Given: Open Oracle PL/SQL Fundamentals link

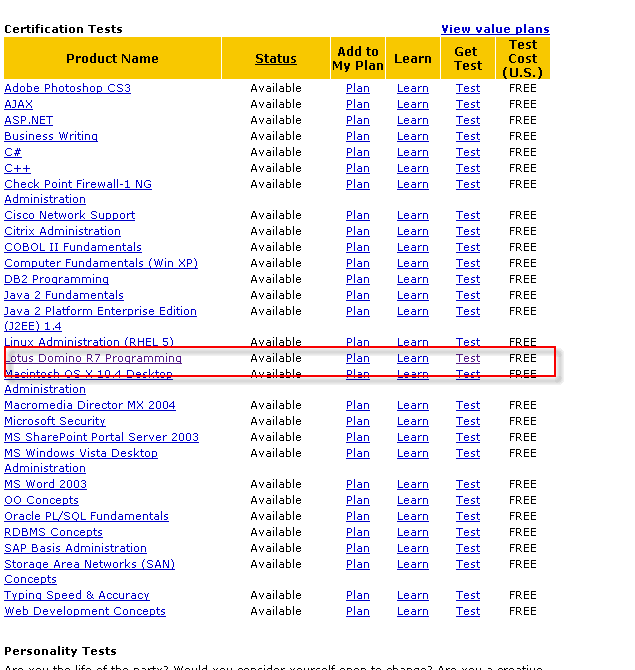Looking at the screenshot, I should 86,516.
